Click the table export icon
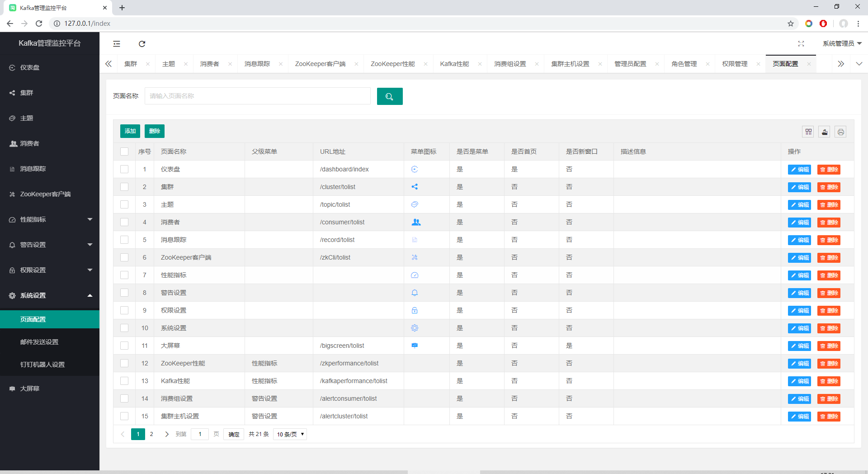 (x=825, y=132)
